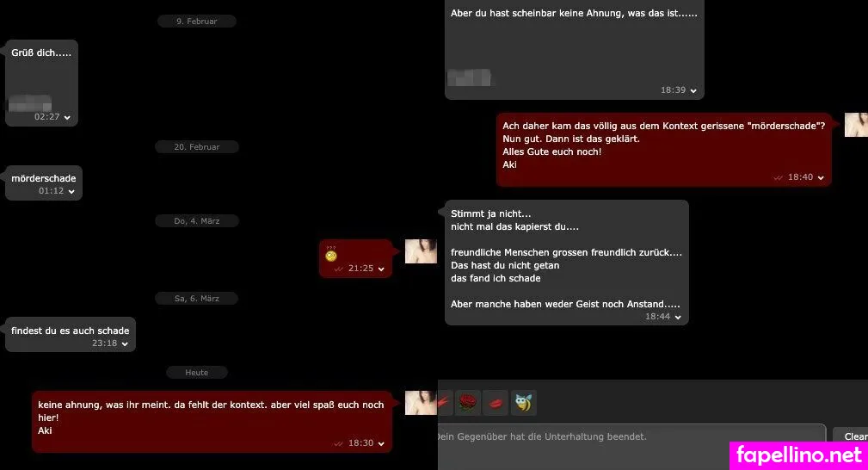Screen dimensions: 868x470
Task: Open options arrow on the 18:40 reply
Action: point(821,178)
